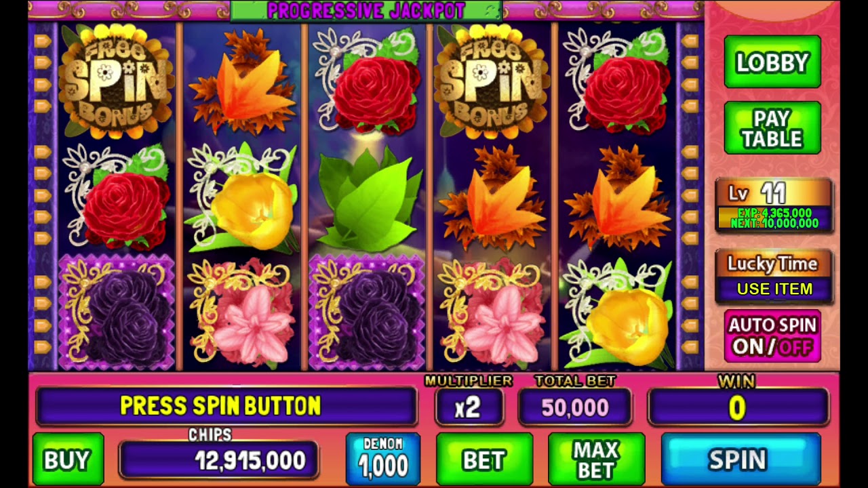Return to the Lobby
The image size is (868, 488).
[x=772, y=62]
